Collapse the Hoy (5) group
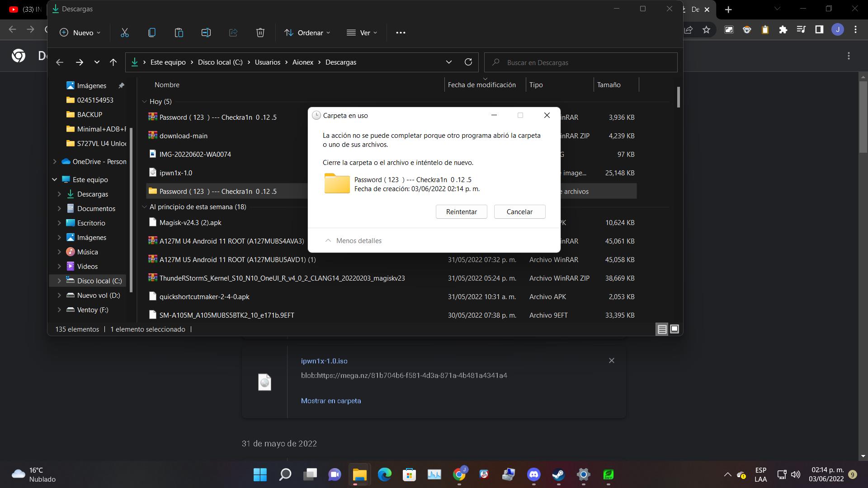868x488 pixels. point(145,102)
